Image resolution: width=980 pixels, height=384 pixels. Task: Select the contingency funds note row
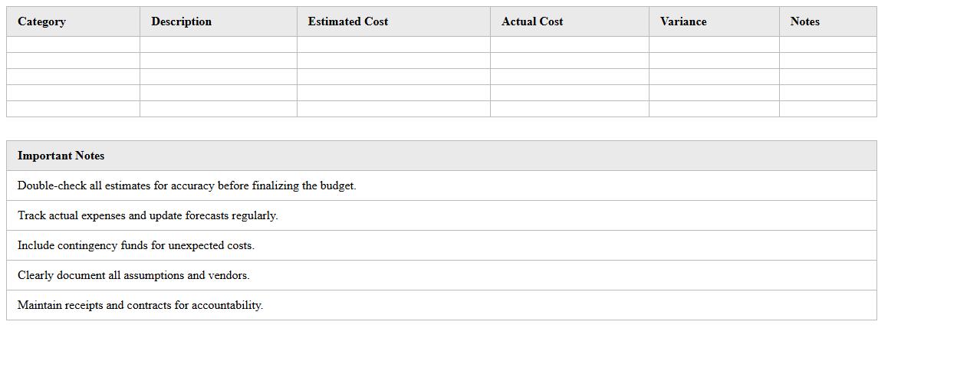(136, 245)
